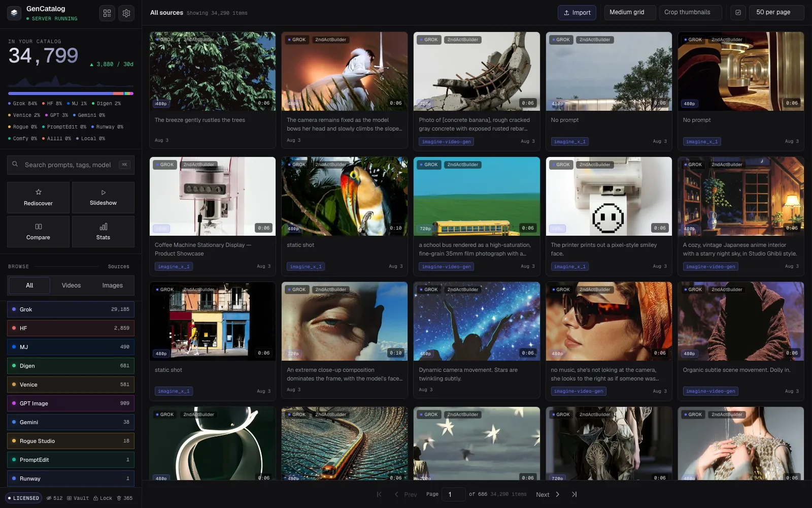The width and height of the screenshot is (812, 508).
Task: Open the 50 per page dropdown
Action: pos(776,13)
